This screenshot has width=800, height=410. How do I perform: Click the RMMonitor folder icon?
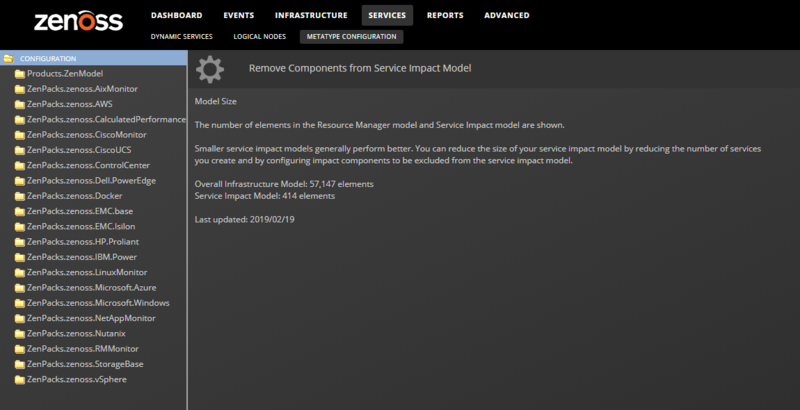coord(20,349)
